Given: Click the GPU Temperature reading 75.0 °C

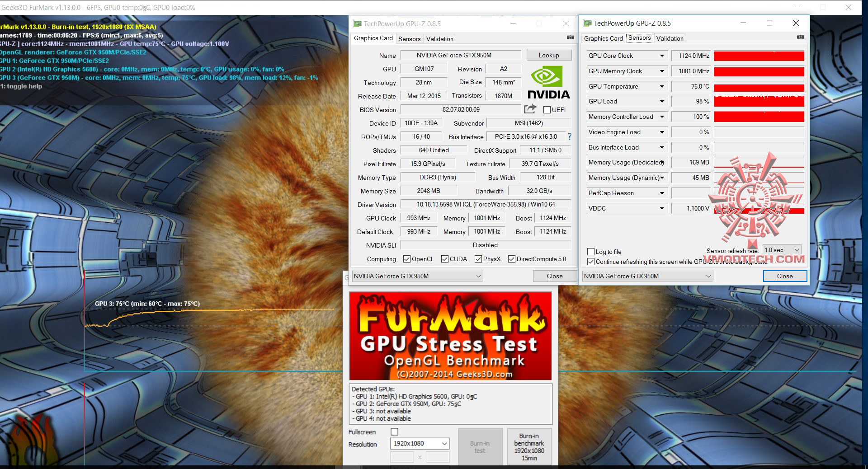Looking at the screenshot, I should click(691, 86).
